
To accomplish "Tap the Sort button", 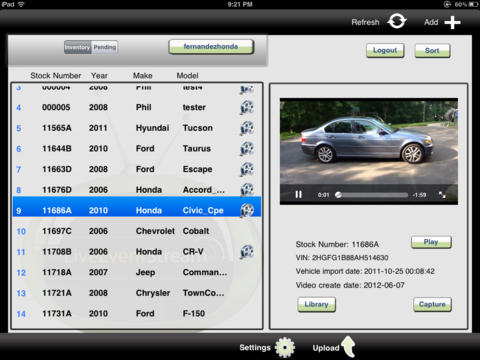I will pos(432,51).
